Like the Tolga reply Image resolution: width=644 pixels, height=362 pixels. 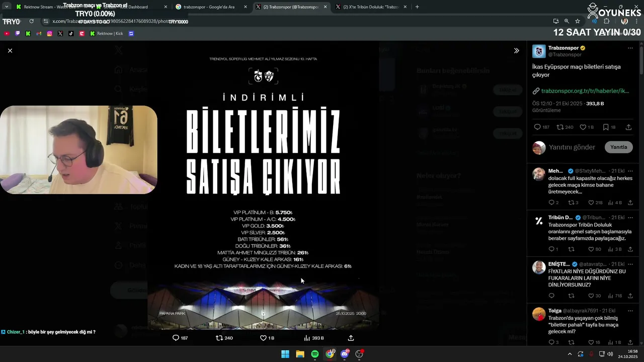tap(591, 342)
